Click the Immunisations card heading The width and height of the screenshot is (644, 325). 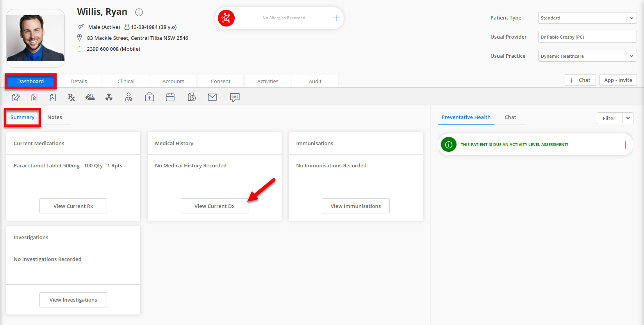point(315,143)
